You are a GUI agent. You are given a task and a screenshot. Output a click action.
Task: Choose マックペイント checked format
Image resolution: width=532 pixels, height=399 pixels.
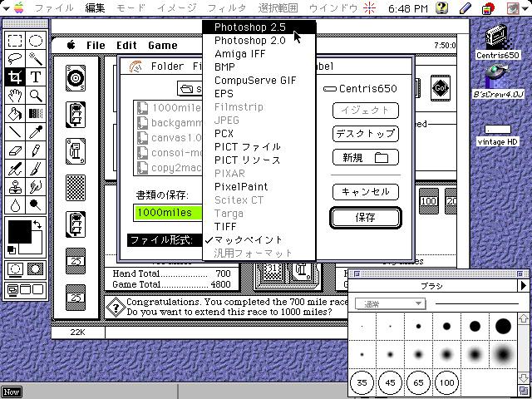(x=259, y=240)
